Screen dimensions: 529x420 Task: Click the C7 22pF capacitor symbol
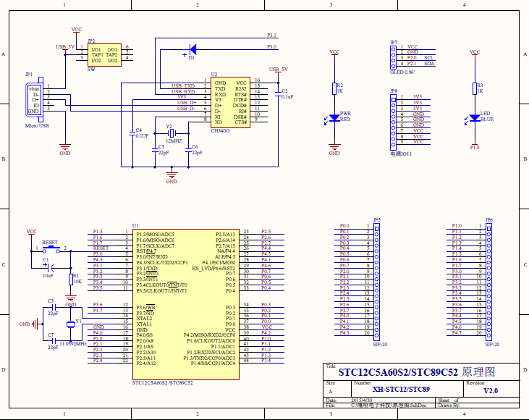tap(54, 341)
